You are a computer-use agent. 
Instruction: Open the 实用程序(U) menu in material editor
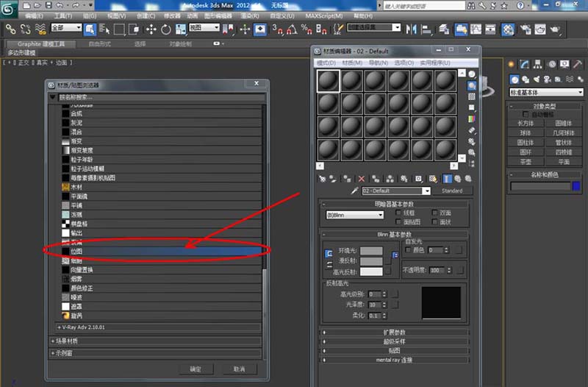click(x=434, y=63)
